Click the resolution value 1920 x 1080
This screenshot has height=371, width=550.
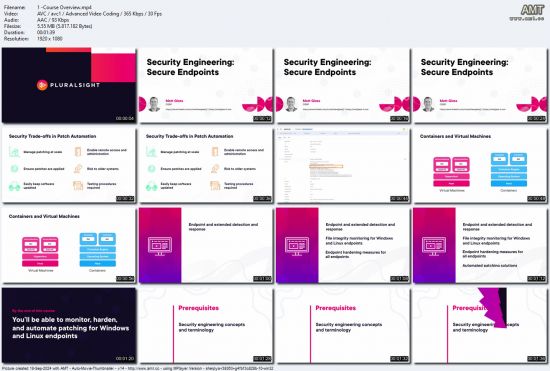(x=49, y=39)
